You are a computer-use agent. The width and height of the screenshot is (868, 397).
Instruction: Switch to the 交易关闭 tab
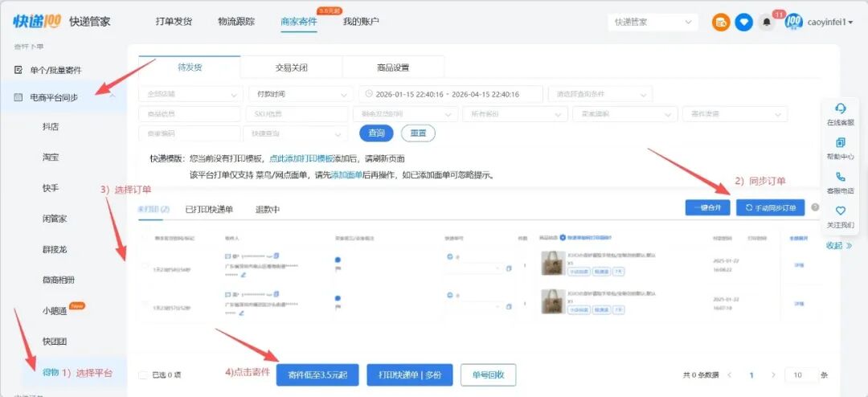[x=291, y=68]
